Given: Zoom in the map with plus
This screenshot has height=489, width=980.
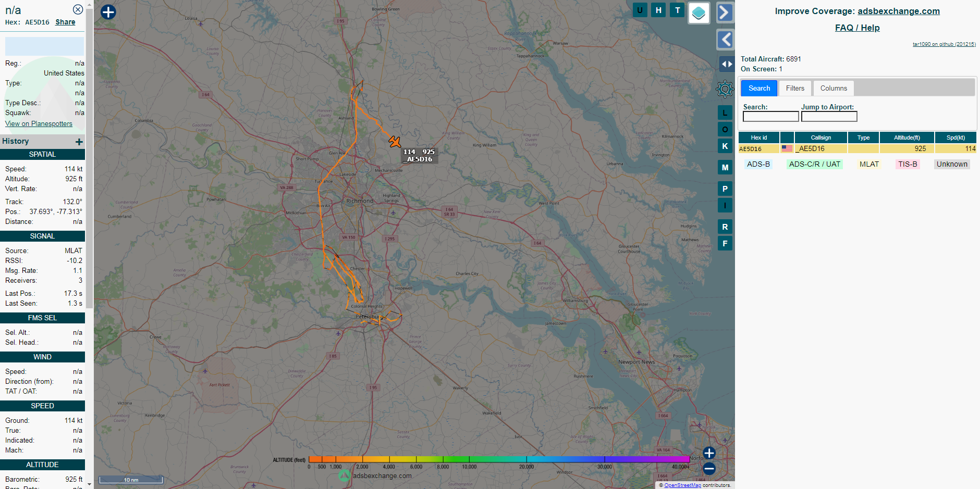Looking at the screenshot, I should coord(709,453).
